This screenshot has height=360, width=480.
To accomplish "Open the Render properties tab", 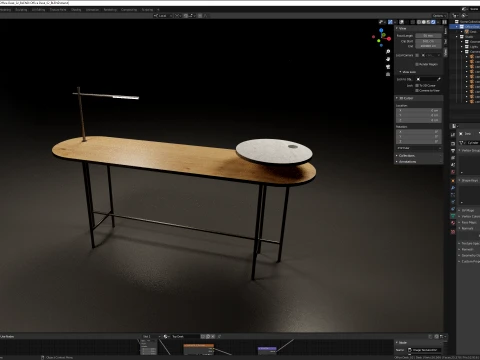I will point(453,144).
